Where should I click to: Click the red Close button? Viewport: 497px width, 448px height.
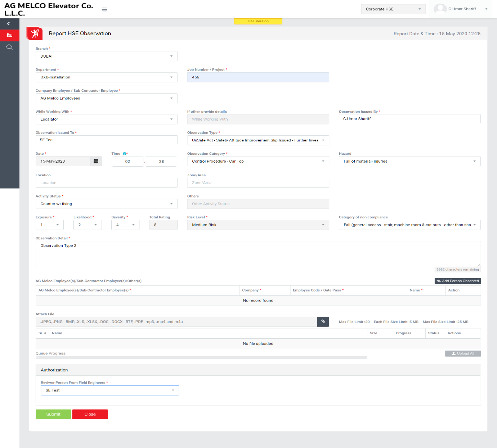tap(90, 414)
